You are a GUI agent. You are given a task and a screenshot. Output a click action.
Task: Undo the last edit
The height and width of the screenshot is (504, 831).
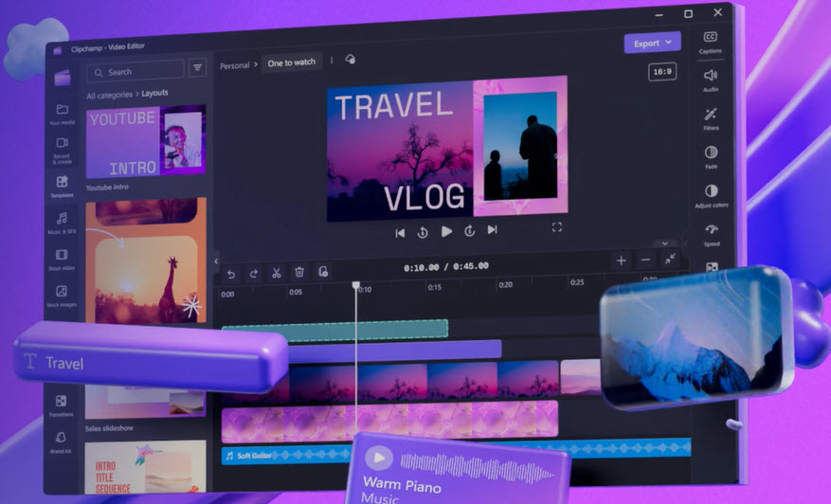tap(231, 274)
